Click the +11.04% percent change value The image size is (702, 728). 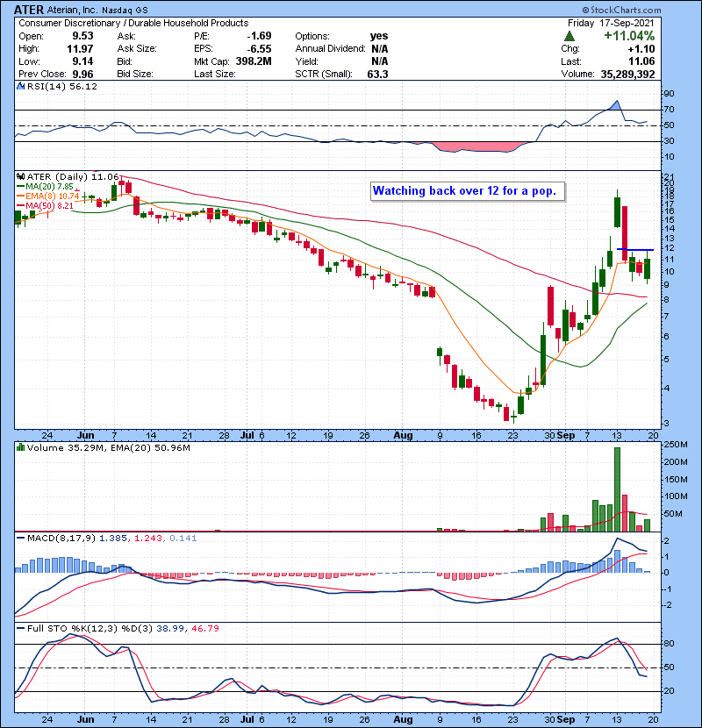point(629,36)
